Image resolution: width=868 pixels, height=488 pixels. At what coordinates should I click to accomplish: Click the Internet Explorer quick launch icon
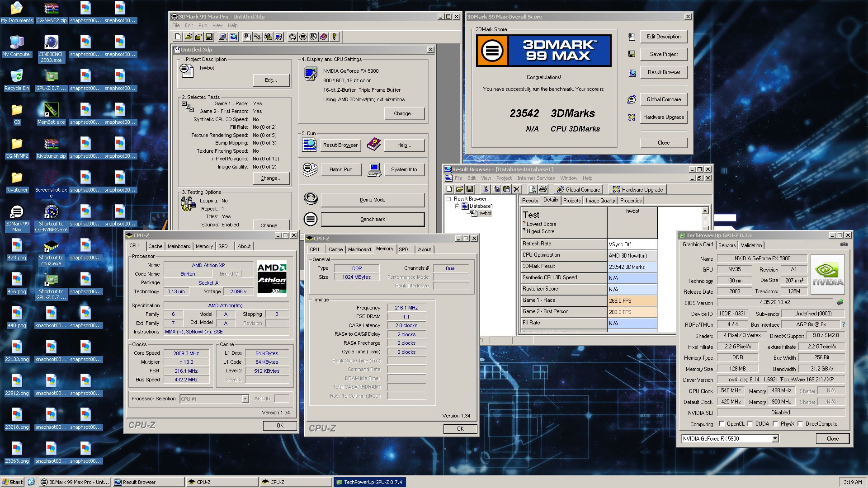pyautogui.click(x=31, y=482)
